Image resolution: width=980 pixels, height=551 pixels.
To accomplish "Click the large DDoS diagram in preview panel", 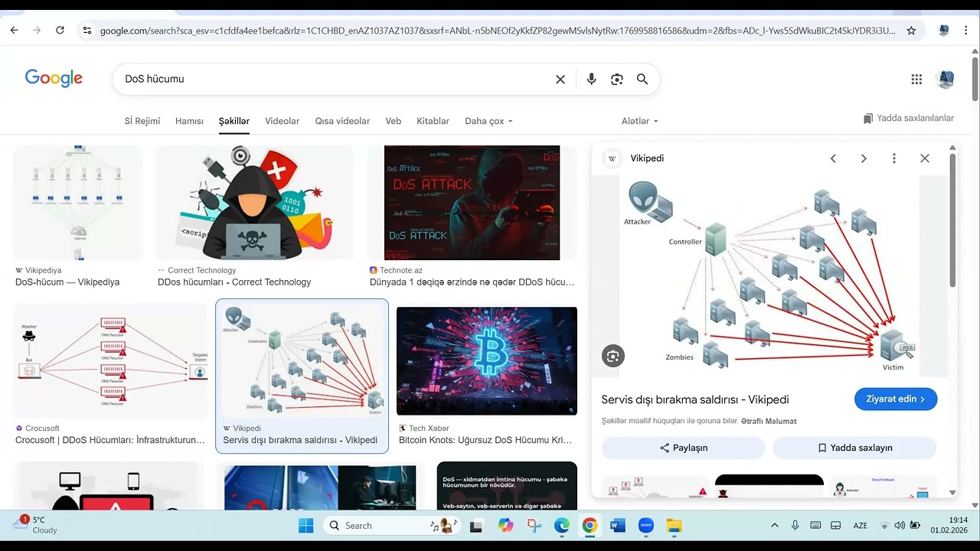I will coord(769,275).
